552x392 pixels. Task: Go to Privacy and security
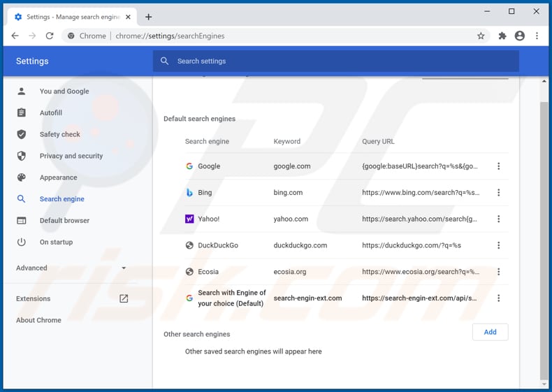71,156
